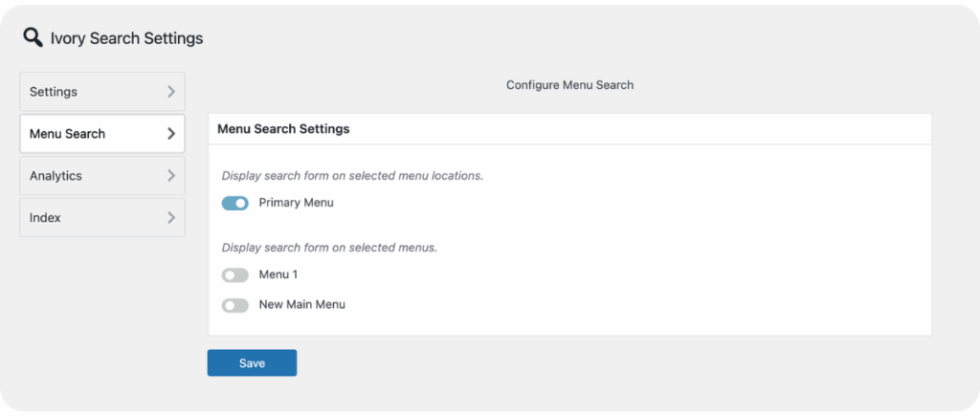
Task: Click the 'selected menu locations' description text
Action: tap(352, 176)
